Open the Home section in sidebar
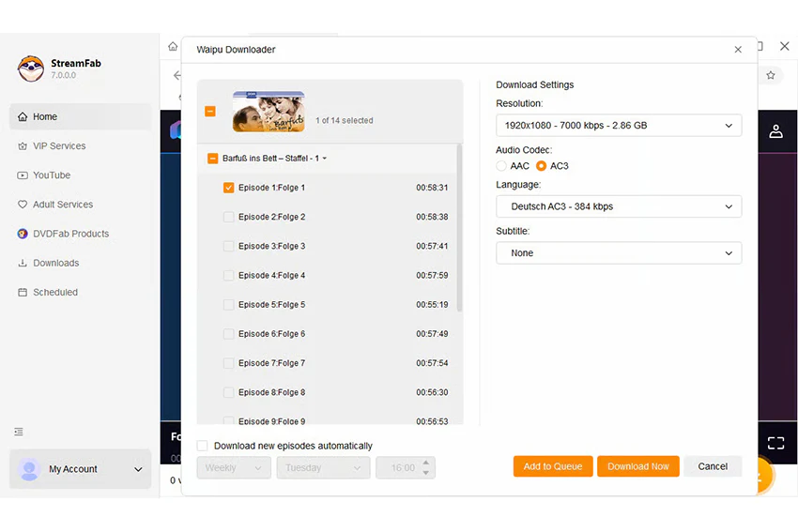Viewport: 798px width, 532px height. [81, 116]
